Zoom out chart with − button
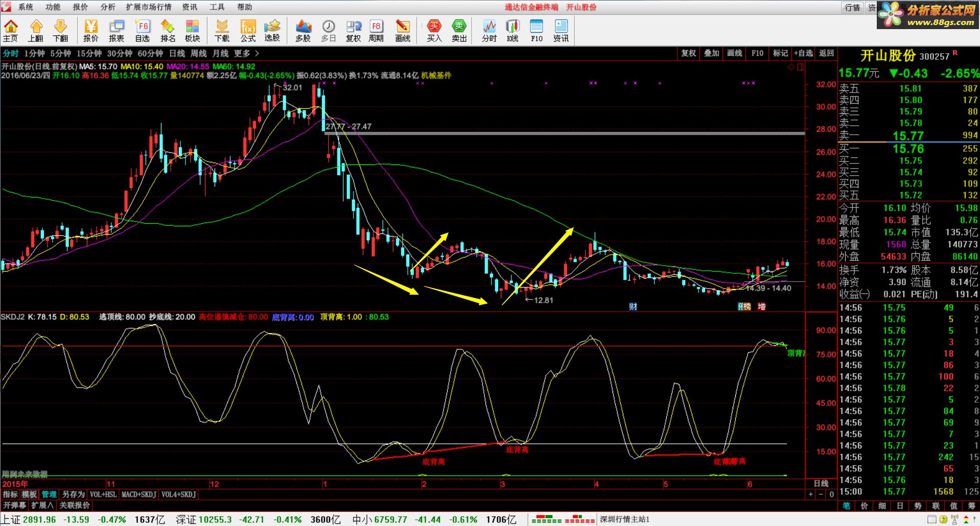Image resolution: width=980 pixels, height=526 pixels. click(x=821, y=494)
